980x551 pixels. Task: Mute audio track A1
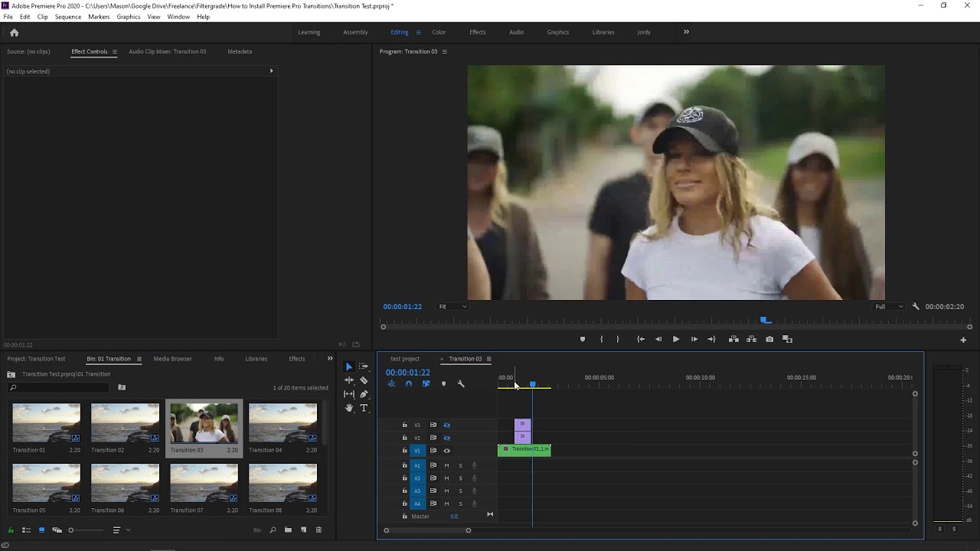[x=447, y=465]
